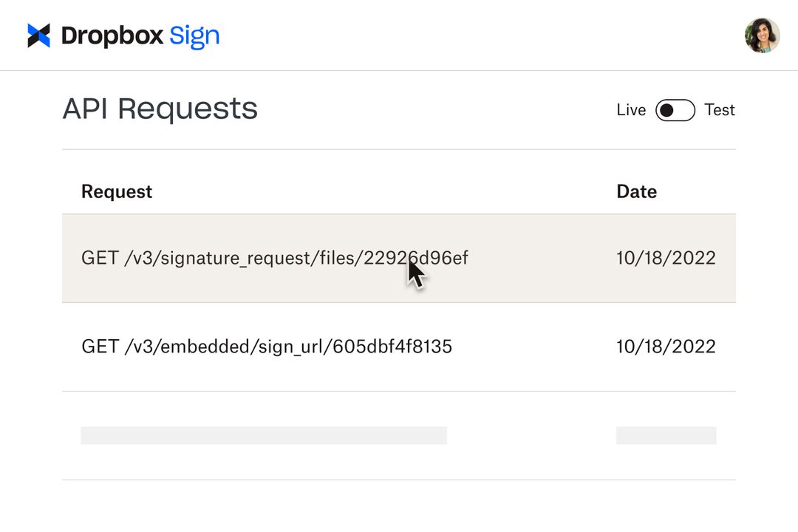
Task: Select the Live label
Action: coord(631,109)
